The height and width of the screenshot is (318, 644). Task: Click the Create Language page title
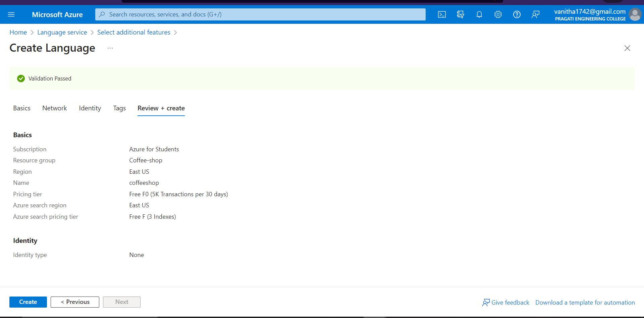52,48
